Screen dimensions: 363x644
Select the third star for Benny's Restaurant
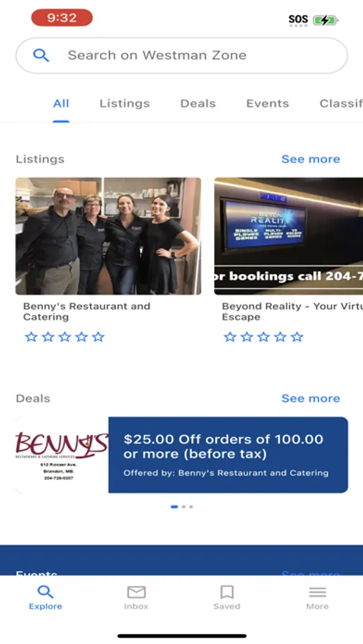tap(65, 337)
